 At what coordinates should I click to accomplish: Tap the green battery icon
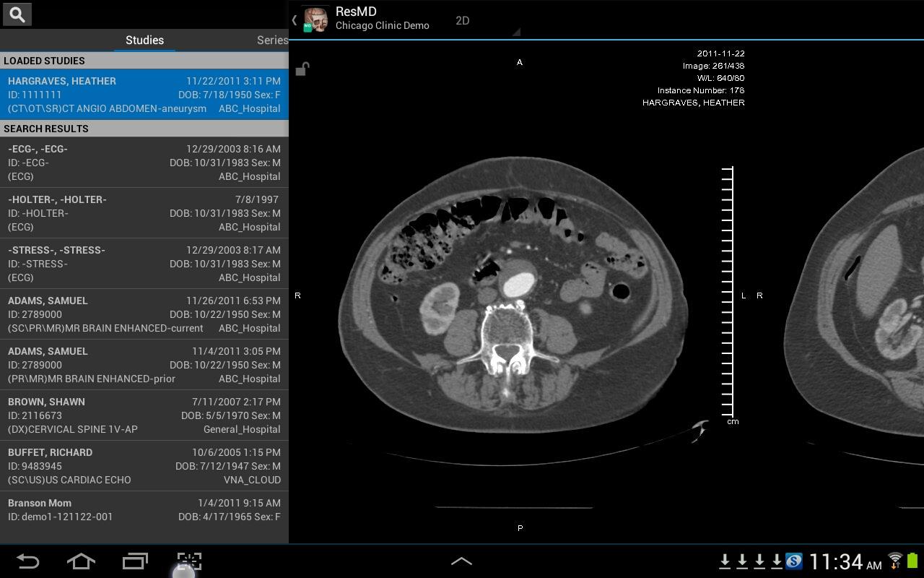point(912,561)
